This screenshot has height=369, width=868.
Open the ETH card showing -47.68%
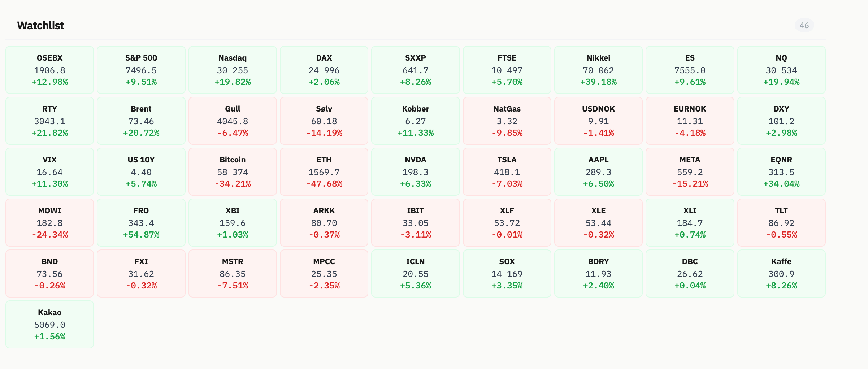(x=324, y=172)
